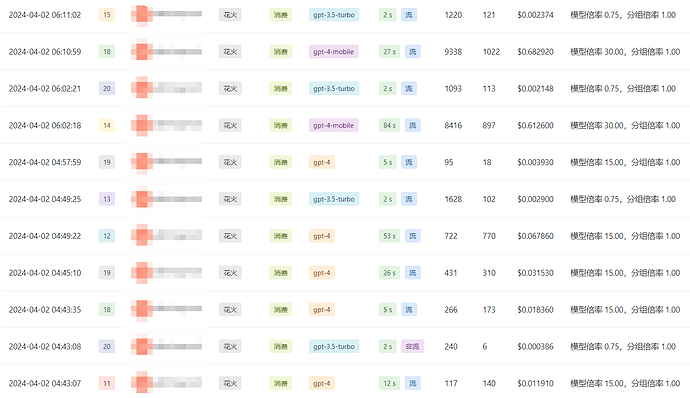The width and height of the screenshot is (690, 398).
Task: Select the gpt-4 model tag at 04:57:59
Action: point(322,162)
